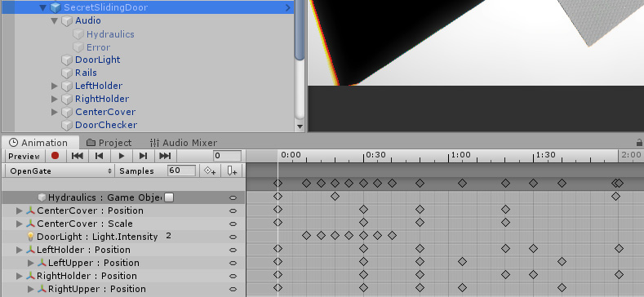Open DoorLight Intensity options oval button
Image resolution: width=644 pixels, height=297 pixels.
pyautogui.click(x=233, y=237)
